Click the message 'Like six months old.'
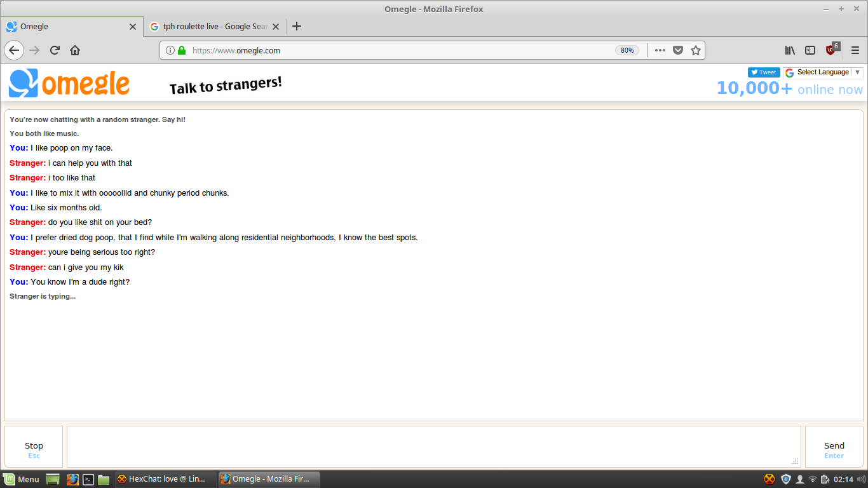This screenshot has width=868, height=488. click(x=66, y=208)
